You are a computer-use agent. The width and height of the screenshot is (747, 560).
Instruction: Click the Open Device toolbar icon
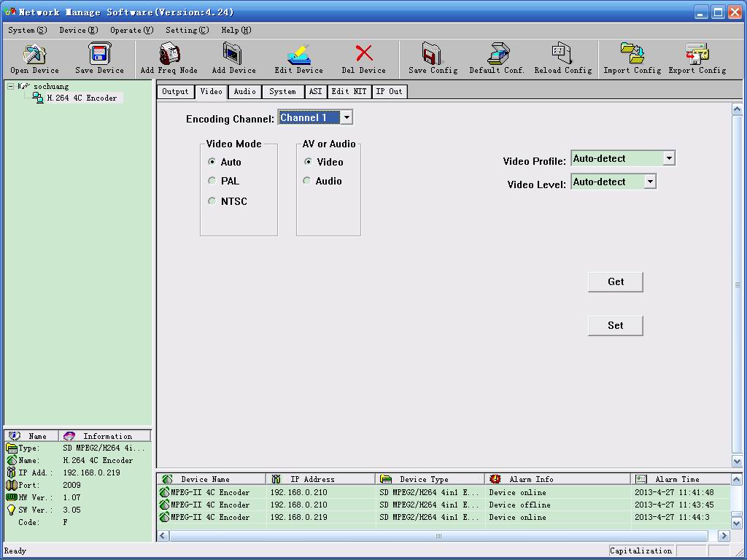click(34, 54)
